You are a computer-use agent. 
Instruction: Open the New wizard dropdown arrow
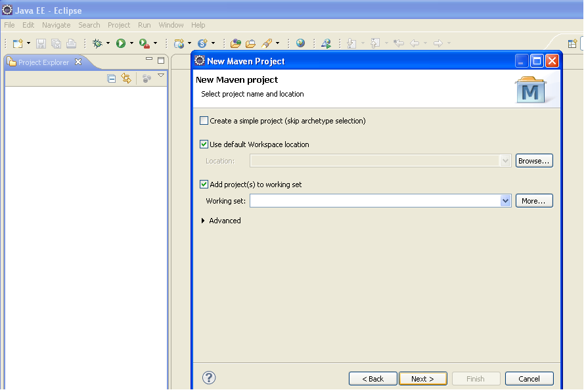(28, 43)
